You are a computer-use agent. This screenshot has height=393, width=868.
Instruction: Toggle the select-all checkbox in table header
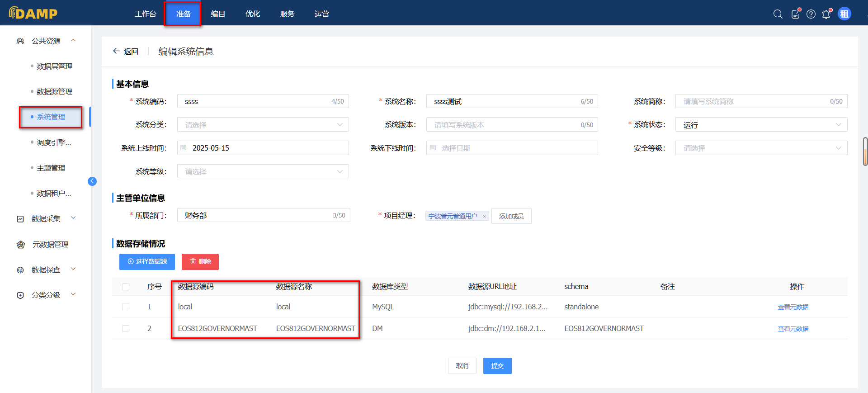(x=126, y=287)
